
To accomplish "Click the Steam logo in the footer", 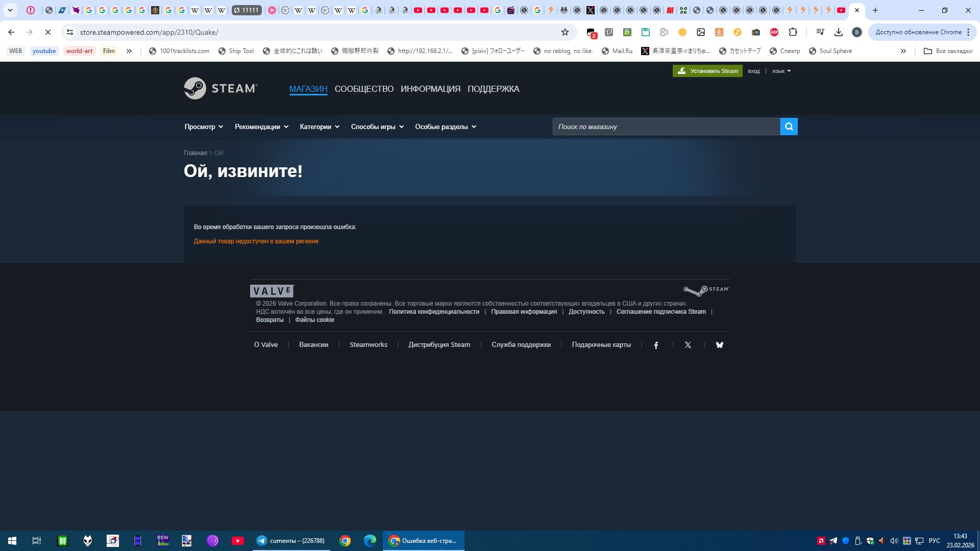I will pyautogui.click(x=706, y=291).
